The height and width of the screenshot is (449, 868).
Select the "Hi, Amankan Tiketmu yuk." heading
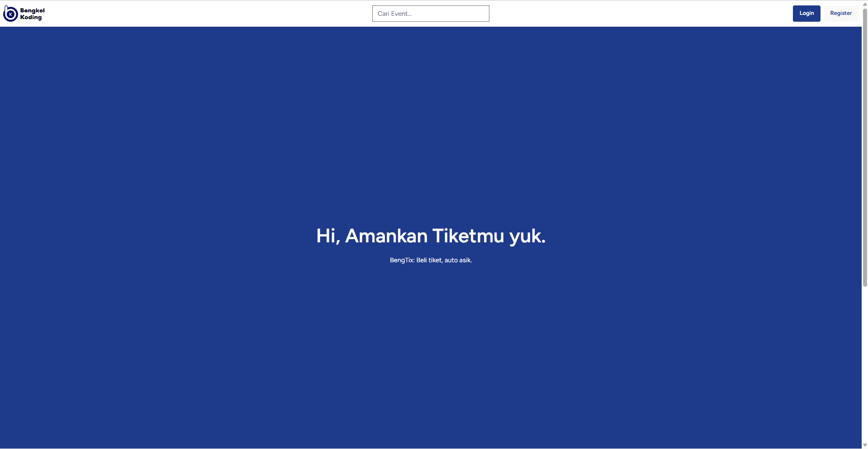point(431,236)
